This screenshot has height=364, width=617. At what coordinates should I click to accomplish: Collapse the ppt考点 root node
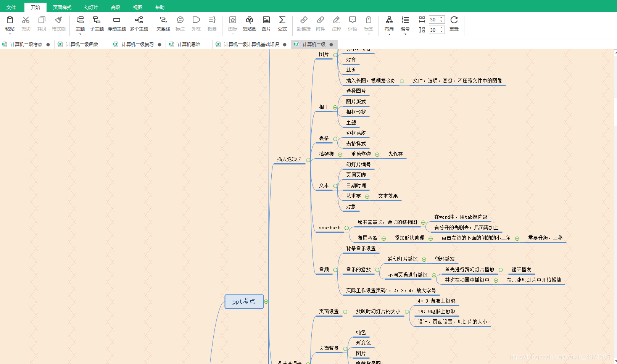click(266, 301)
